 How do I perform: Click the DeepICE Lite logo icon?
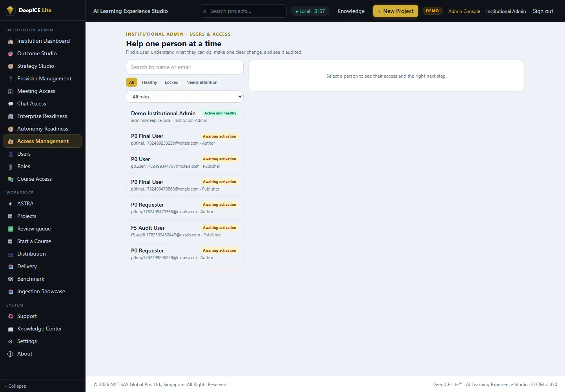pos(10,10)
